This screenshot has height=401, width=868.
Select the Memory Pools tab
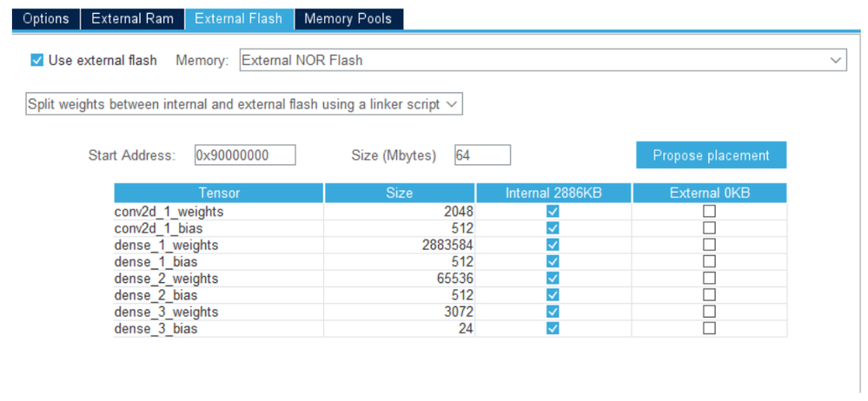pyautogui.click(x=348, y=18)
